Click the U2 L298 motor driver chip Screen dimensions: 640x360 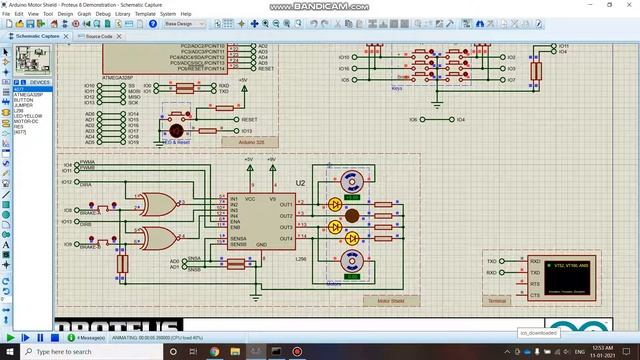click(x=261, y=221)
